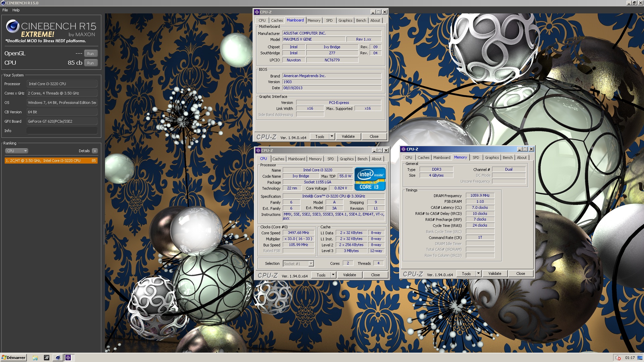
Task: Click the Ranking Details arrow icon
Action: (x=95, y=151)
